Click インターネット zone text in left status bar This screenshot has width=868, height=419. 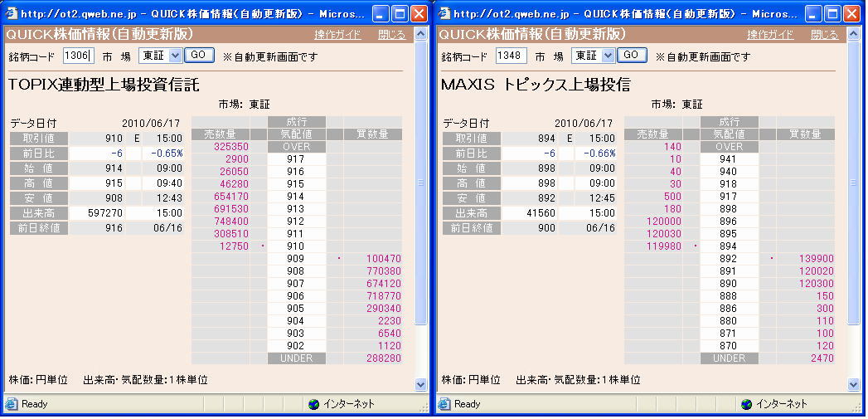pyautogui.click(x=349, y=404)
